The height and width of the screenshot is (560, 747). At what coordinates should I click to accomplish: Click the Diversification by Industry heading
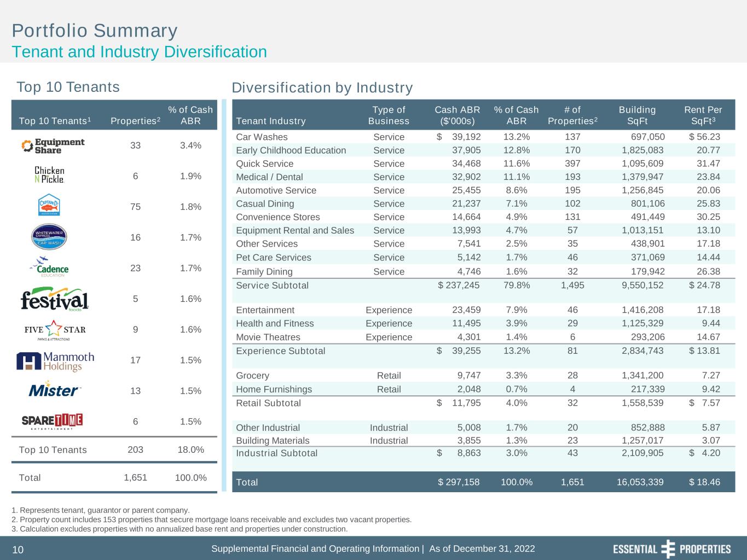(x=322, y=88)
